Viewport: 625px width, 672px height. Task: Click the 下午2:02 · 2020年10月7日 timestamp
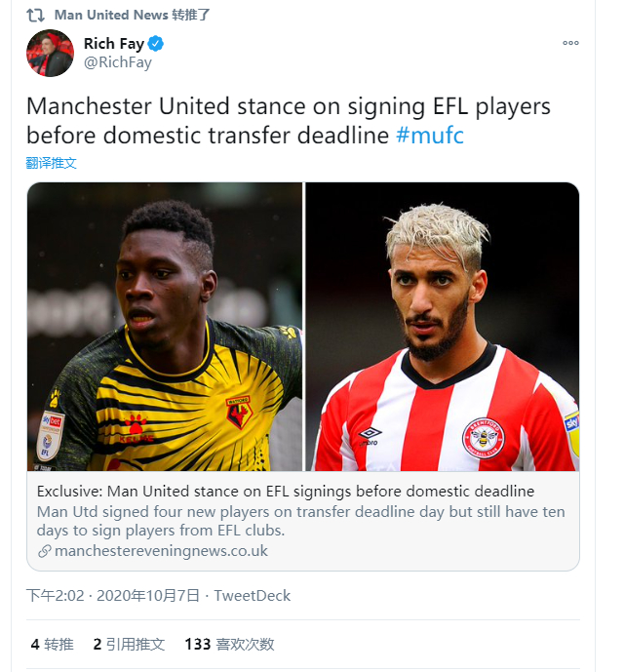[x=113, y=596]
